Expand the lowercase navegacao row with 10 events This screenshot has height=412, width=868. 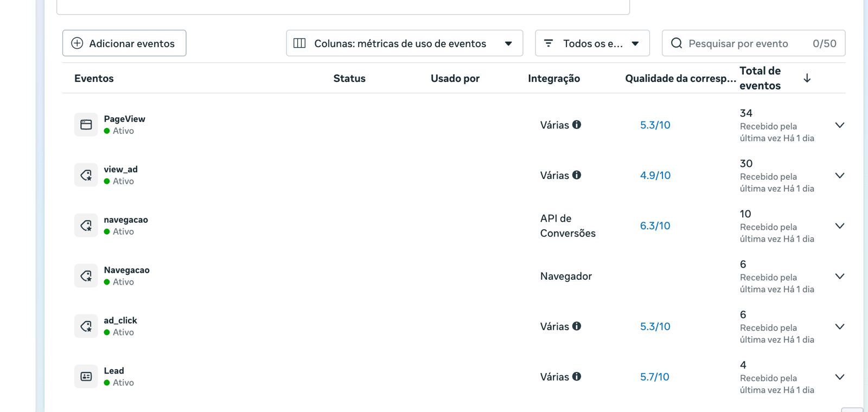tap(840, 226)
